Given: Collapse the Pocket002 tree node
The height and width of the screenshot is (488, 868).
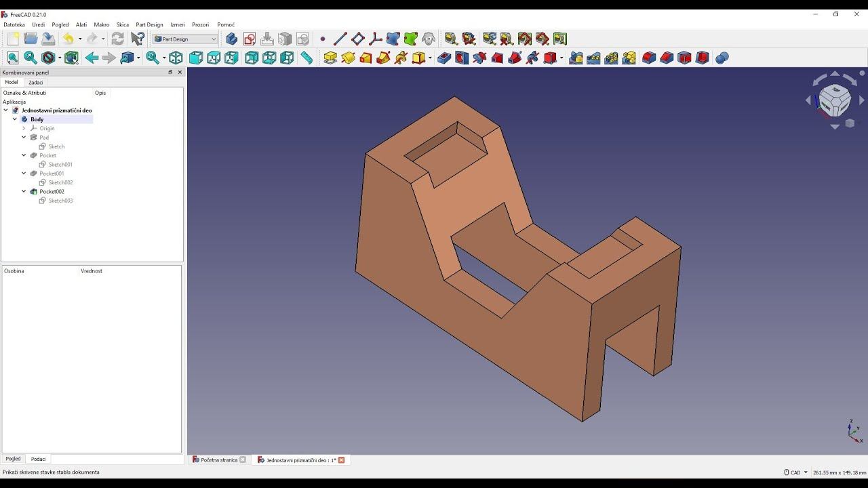Looking at the screenshot, I should click(x=24, y=192).
